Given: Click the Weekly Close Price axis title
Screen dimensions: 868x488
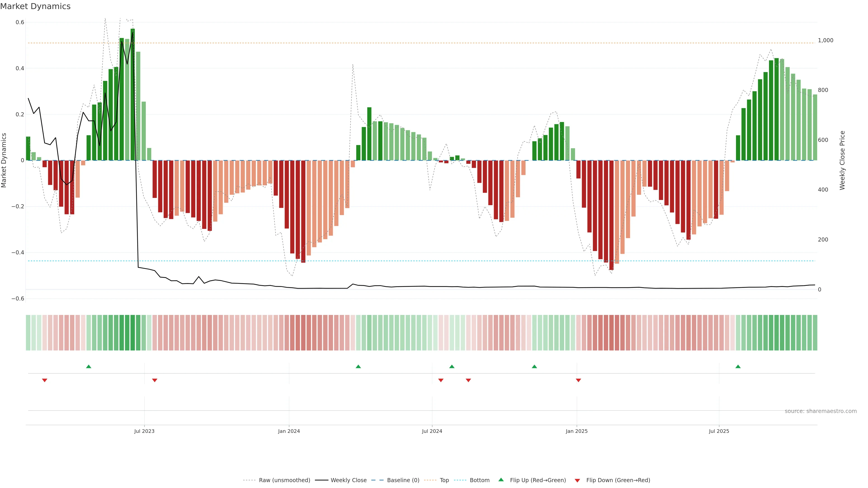Looking at the screenshot, I should [x=842, y=160].
